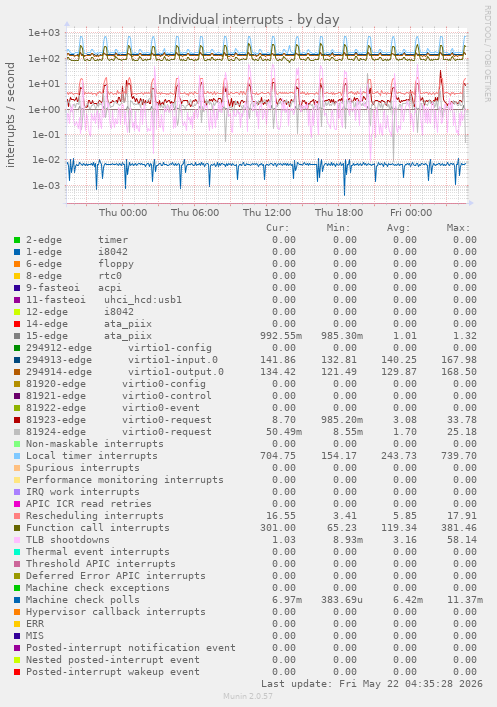Click the RRDTOOL / TOBI OETIKER vertical watermark
497x707 pixels.
(488, 54)
